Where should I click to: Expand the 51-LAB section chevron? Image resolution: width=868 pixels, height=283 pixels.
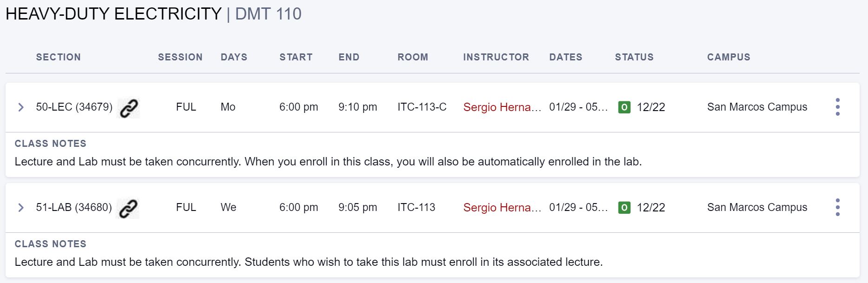coord(21,208)
